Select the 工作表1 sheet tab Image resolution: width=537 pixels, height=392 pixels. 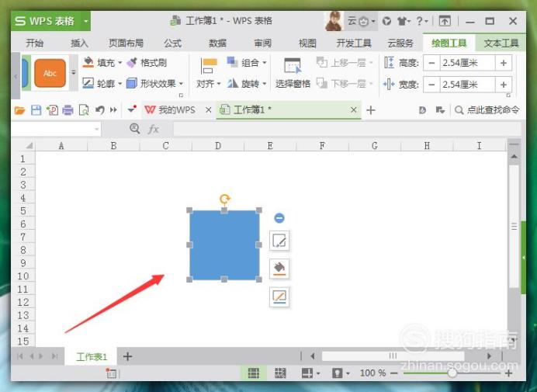click(92, 357)
